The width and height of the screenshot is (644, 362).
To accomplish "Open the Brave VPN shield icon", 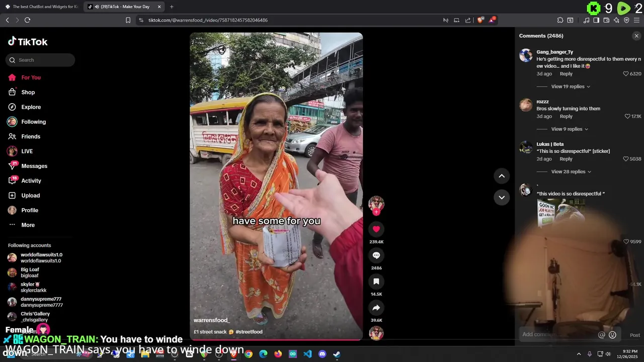I will click(x=626, y=20).
